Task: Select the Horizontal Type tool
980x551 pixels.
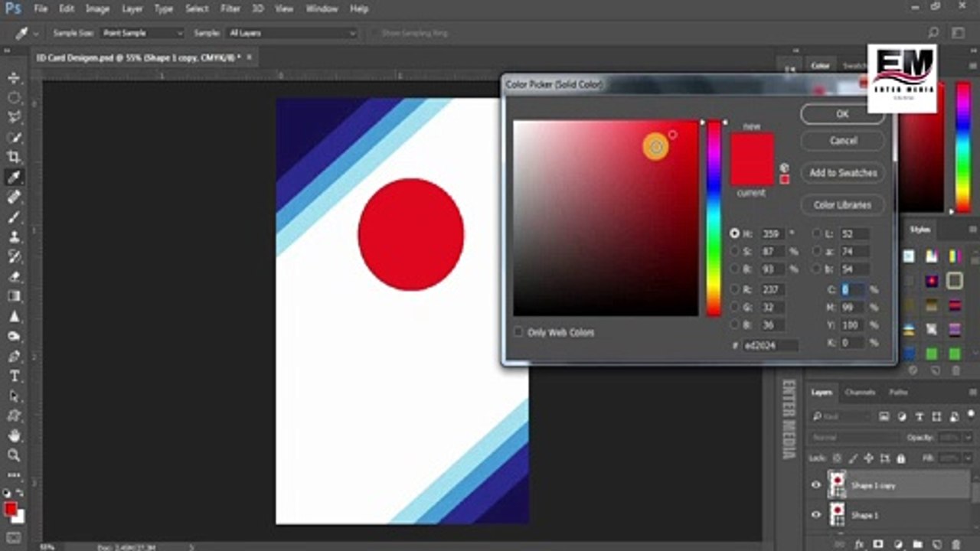Action: pos(14,377)
